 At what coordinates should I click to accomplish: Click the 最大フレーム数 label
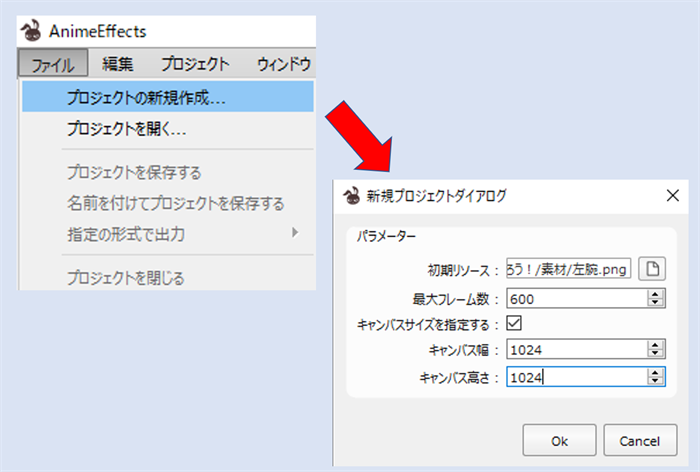[455, 300]
